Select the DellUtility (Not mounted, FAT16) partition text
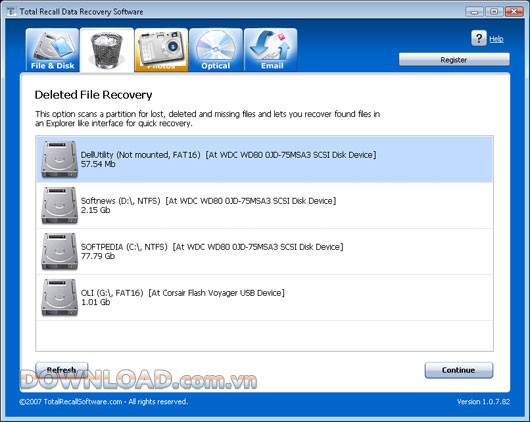This screenshot has height=422, width=530. point(228,155)
